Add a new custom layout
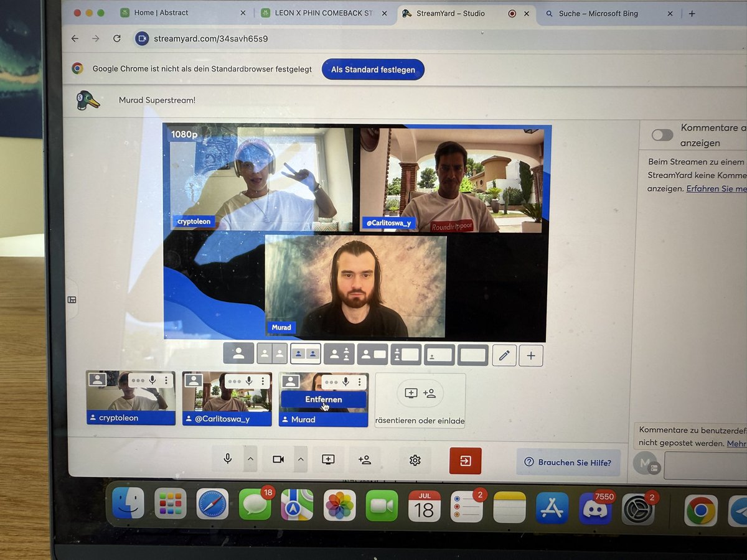The image size is (747, 560). coord(531,355)
